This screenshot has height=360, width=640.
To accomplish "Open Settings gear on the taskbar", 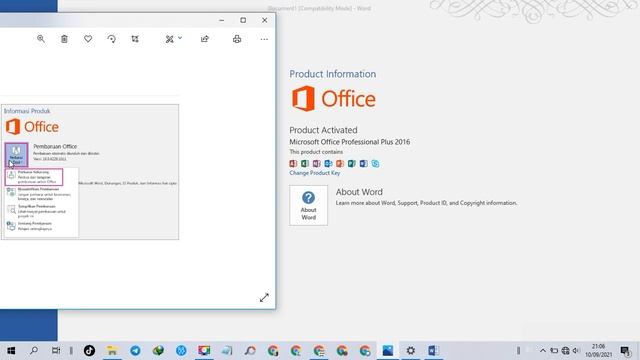I will [411, 351].
